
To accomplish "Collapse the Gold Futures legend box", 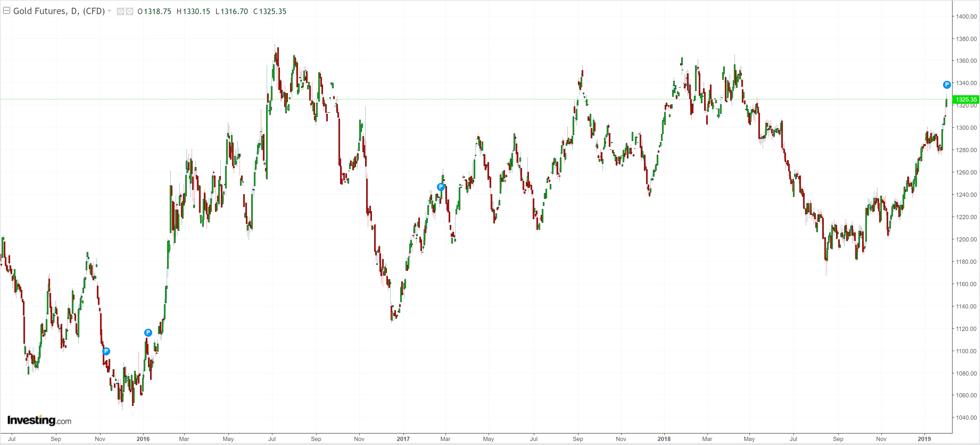I will click(x=6, y=11).
